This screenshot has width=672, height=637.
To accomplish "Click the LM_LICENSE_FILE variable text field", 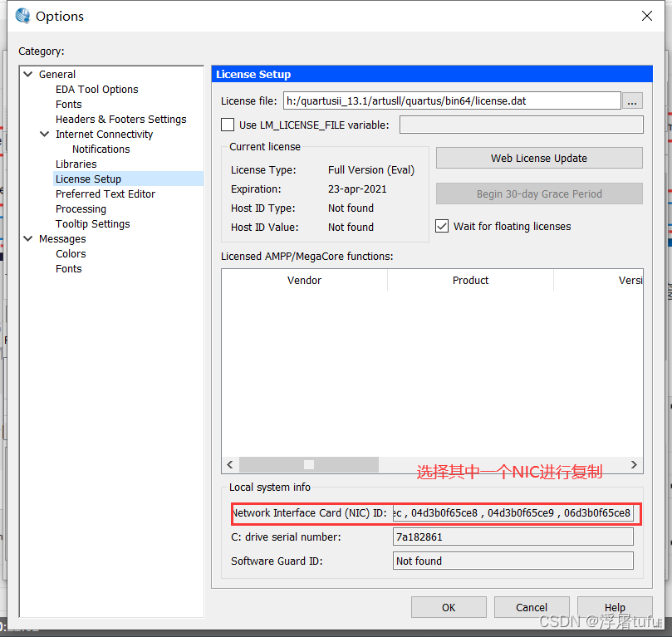I will [x=522, y=125].
